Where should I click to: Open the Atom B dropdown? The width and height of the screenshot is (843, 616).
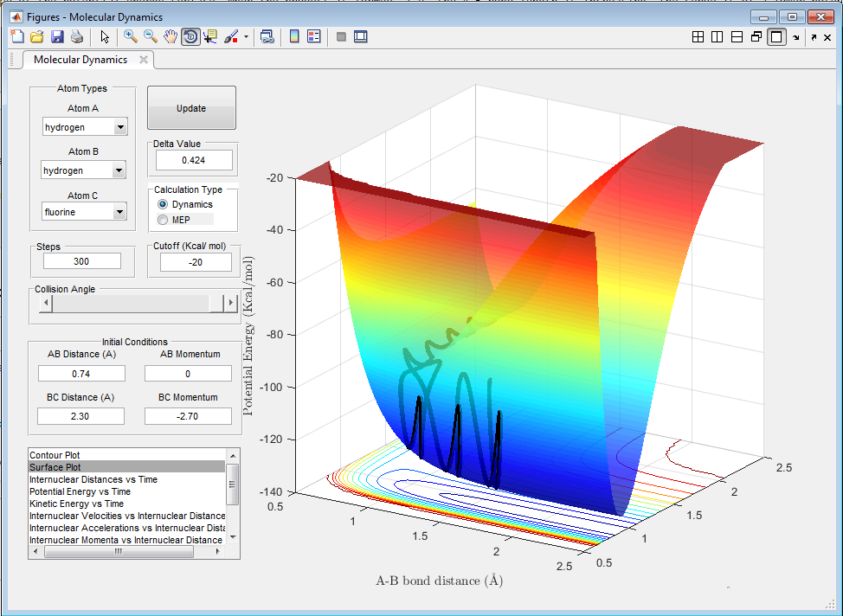(x=119, y=170)
